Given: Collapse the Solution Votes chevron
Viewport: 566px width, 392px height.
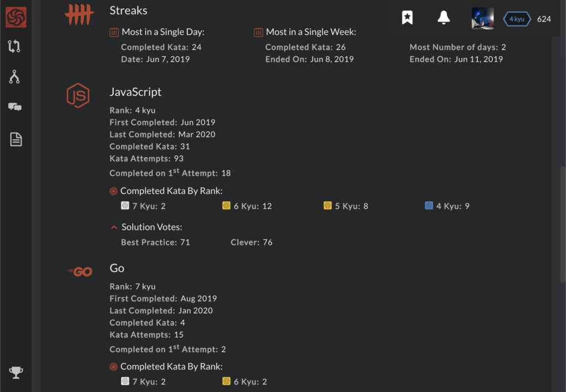Looking at the screenshot, I should [x=114, y=227].
